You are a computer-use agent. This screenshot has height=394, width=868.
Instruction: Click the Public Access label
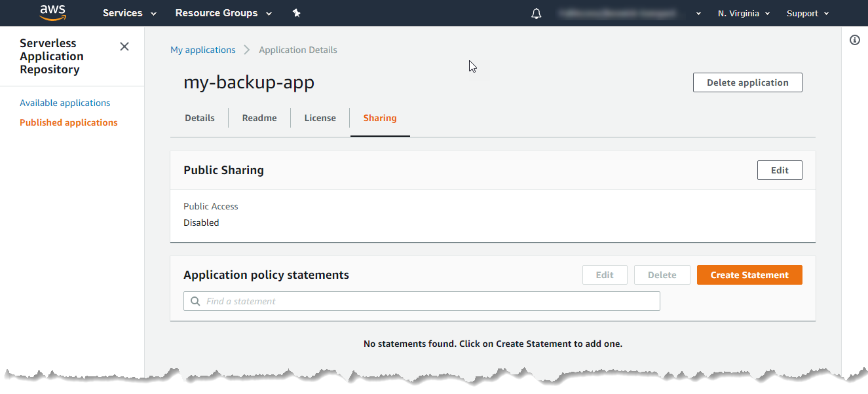pos(211,206)
